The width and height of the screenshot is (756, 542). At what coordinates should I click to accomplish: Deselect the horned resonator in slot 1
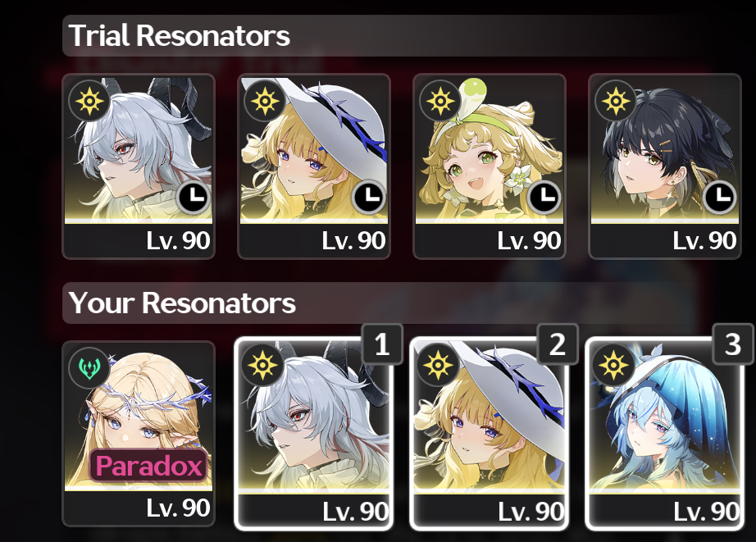[314, 434]
